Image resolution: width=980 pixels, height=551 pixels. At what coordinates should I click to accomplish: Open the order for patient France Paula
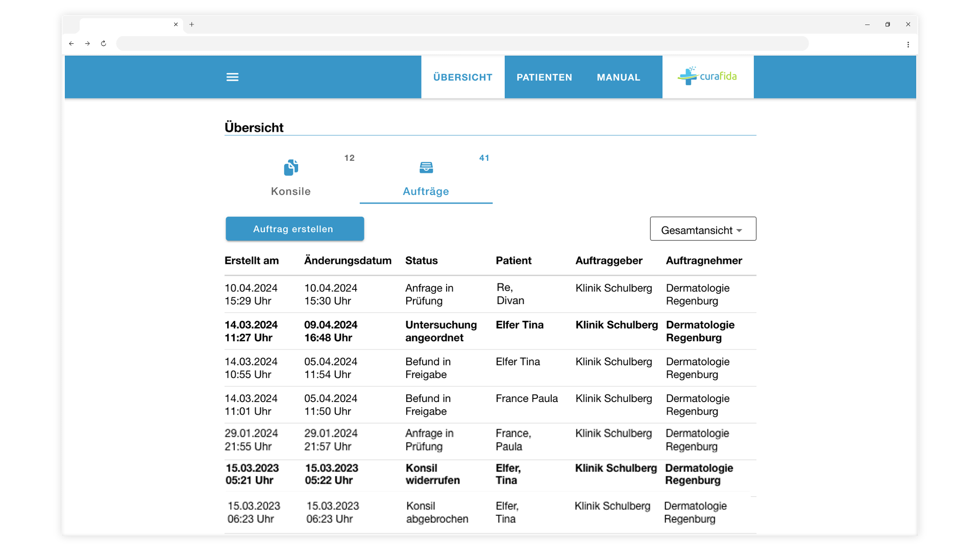[x=527, y=398]
